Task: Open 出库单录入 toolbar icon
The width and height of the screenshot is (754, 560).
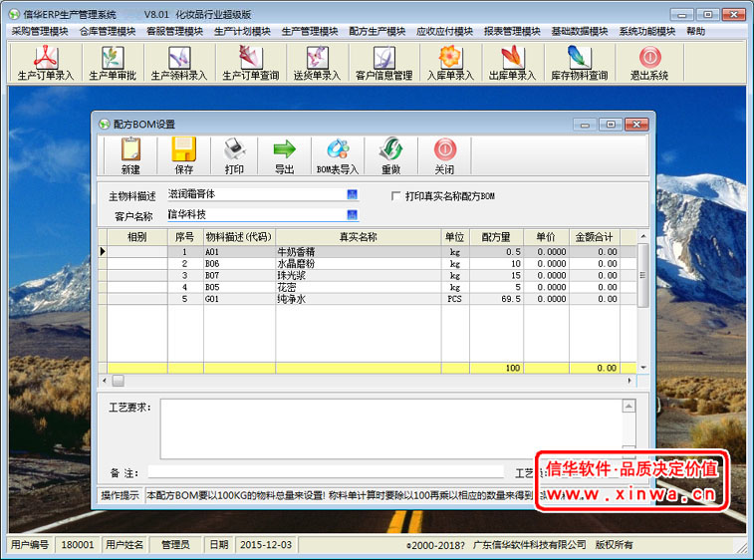Action: (512, 63)
